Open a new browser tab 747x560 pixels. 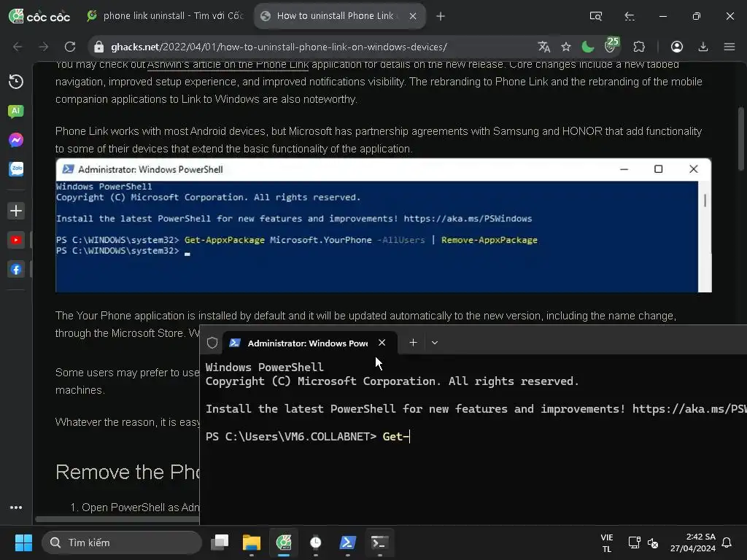pyautogui.click(x=441, y=16)
